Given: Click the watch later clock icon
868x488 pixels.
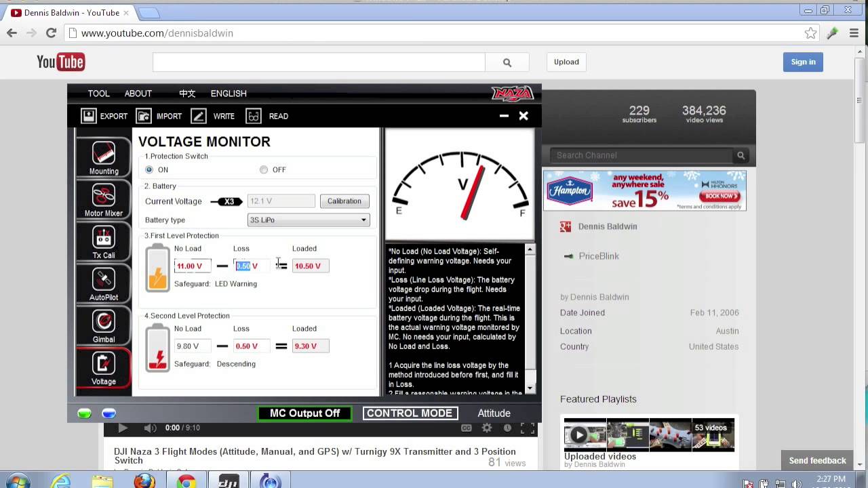Looking at the screenshot, I should (x=507, y=428).
